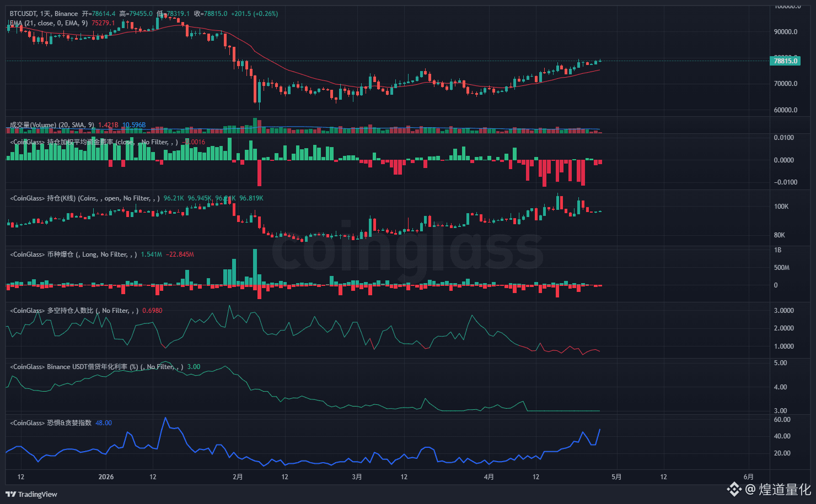
Task: Click the close price value 收=78815.0
Action: (x=211, y=14)
